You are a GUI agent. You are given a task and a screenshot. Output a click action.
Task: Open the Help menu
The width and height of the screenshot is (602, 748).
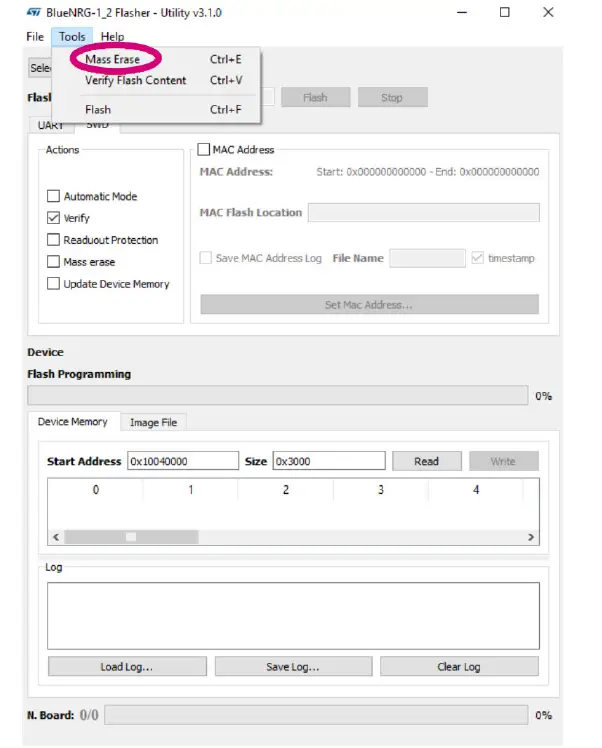tap(112, 37)
